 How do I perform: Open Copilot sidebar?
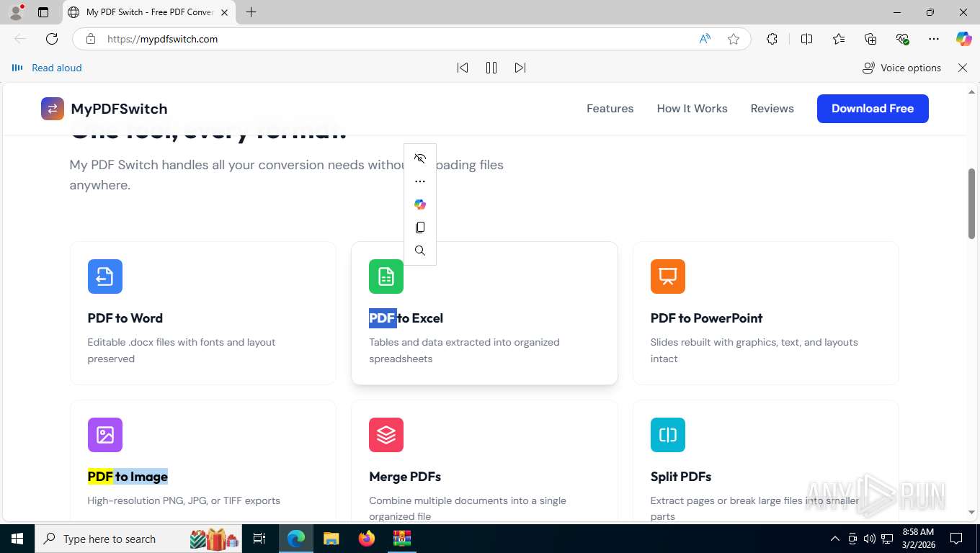click(x=964, y=39)
